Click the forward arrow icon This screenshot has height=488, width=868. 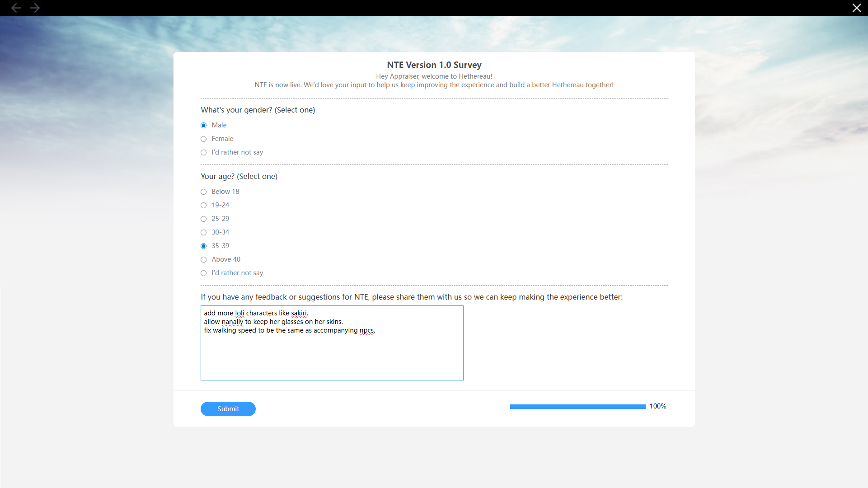tap(35, 8)
